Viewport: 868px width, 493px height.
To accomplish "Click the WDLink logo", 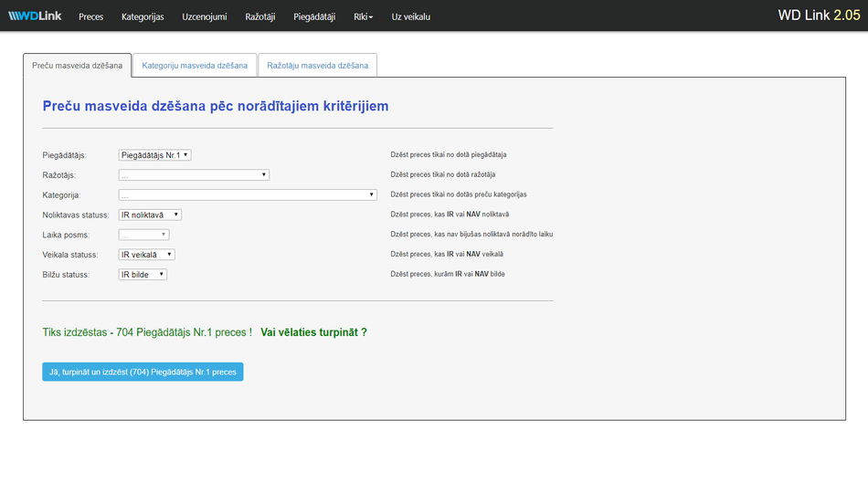I will (35, 16).
